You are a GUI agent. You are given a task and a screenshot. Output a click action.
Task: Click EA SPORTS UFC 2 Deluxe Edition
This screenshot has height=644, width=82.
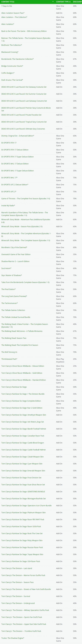point(15,185)
